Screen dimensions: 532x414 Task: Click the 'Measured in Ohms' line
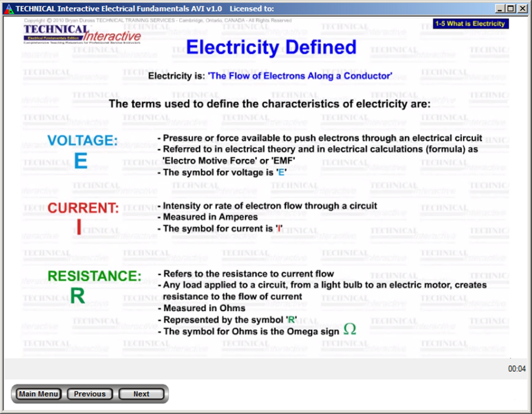click(x=201, y=308)
